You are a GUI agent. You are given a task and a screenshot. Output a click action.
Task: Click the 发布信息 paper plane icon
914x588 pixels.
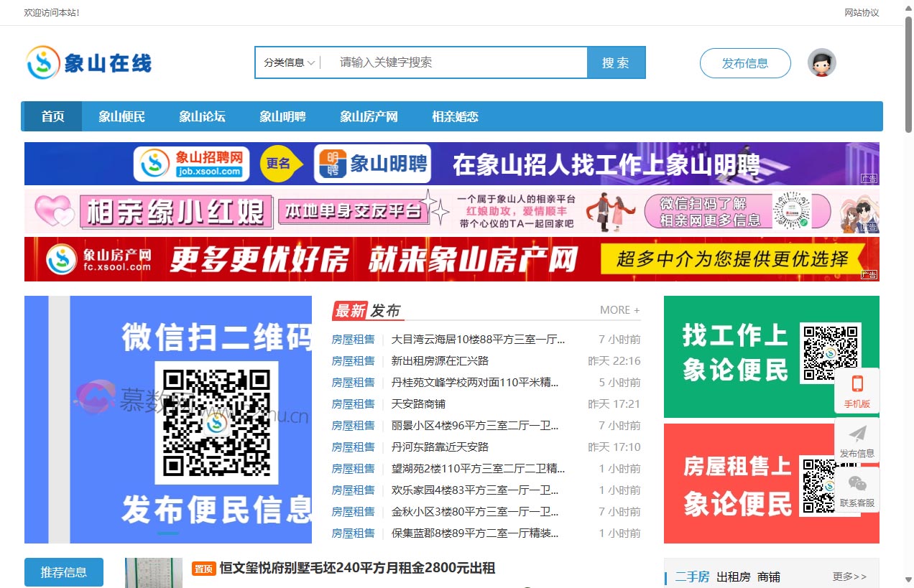click(x=857, y=434)
